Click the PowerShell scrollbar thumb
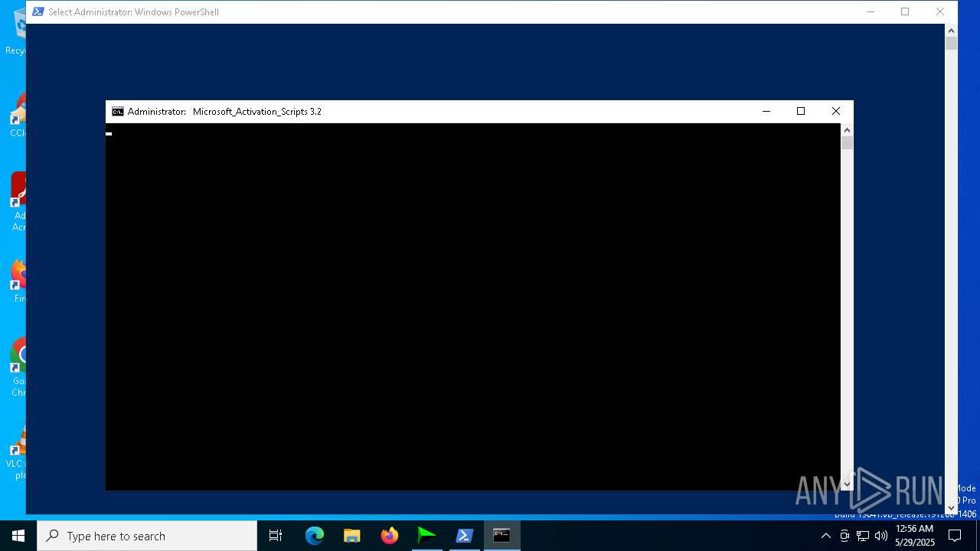The height and width of the screenshot is (551, 980). tap(952, 44)
